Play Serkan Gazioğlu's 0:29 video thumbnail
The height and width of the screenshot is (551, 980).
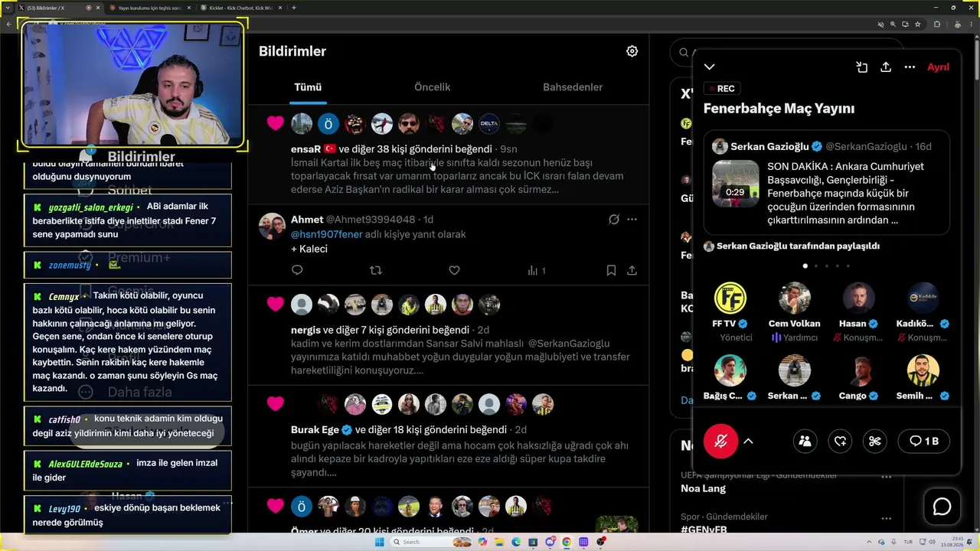735,184
